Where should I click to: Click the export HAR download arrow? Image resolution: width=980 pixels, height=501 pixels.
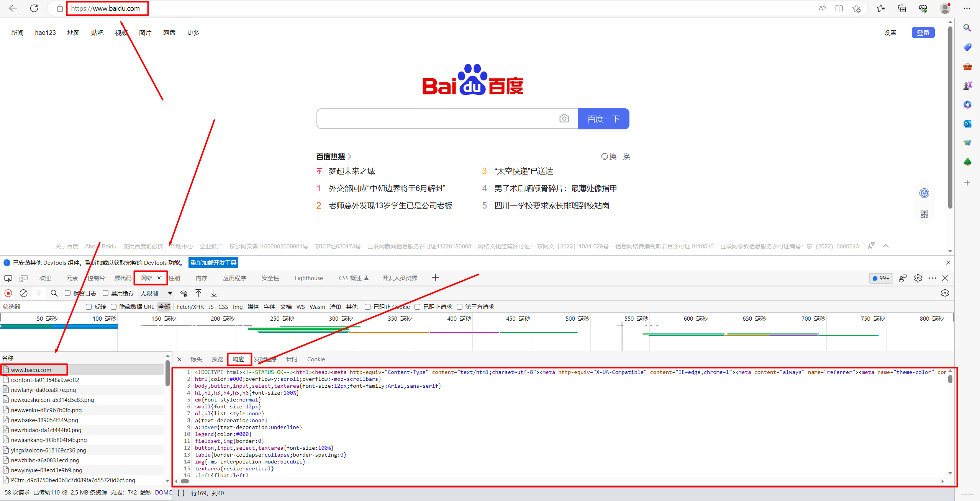[x=214, y=293]
